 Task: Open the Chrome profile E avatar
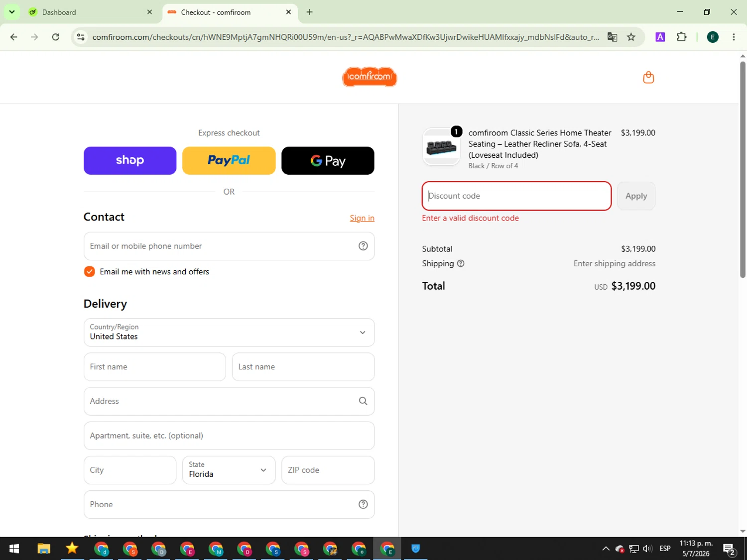coord(712,37)
